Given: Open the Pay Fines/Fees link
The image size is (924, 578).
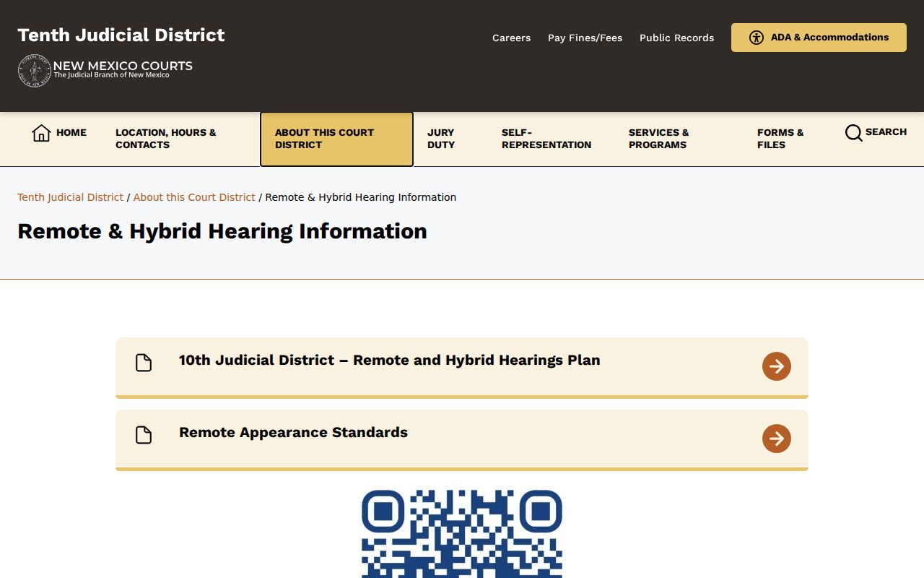Looking at the screenshot, I should [585, 38].
